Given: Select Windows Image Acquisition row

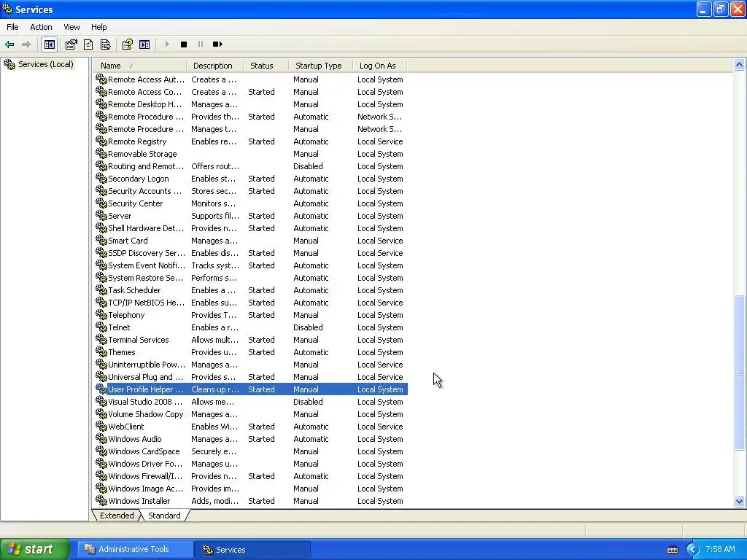Looking at the screenshot, I should (251, 489).
